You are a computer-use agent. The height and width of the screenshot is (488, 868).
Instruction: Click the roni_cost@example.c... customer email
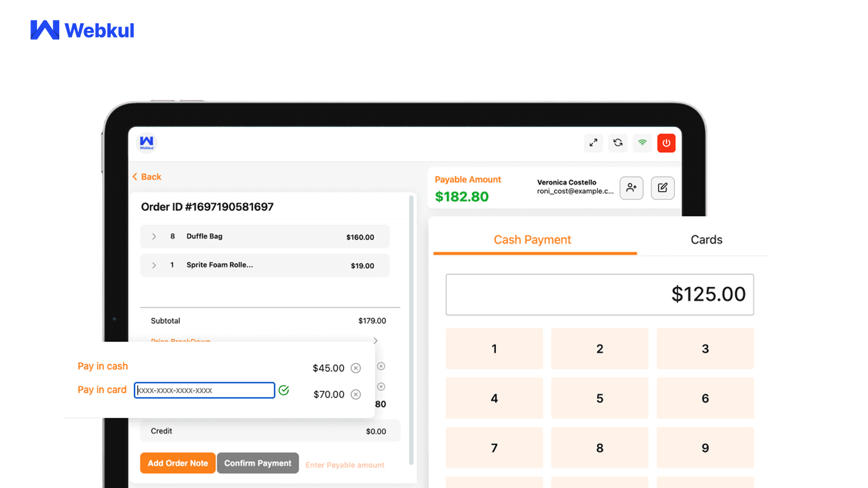click(575, 191)
